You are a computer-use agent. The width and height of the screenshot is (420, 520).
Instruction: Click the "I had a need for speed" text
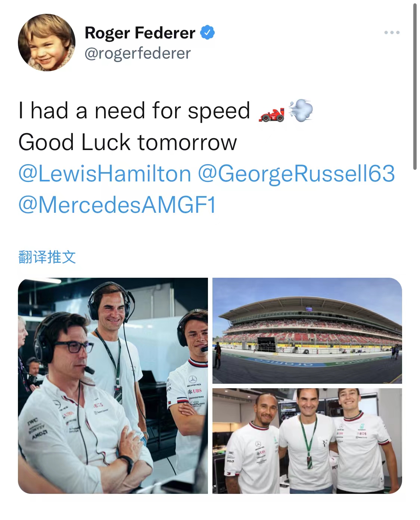coord(134,111)
